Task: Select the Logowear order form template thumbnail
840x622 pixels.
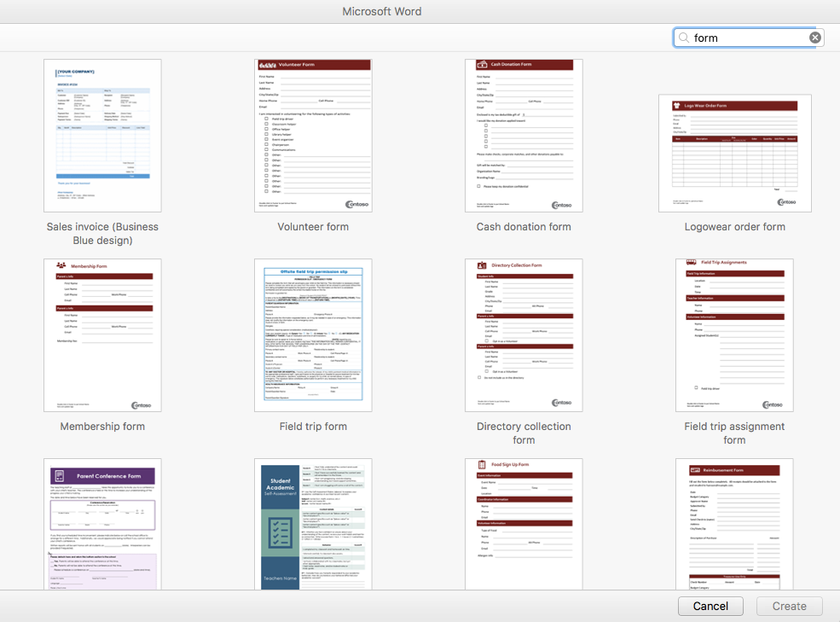Action: (x=735, y=154)
